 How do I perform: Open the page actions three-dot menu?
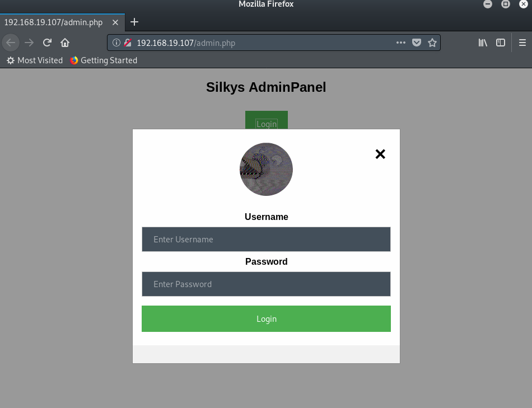[401, 43]
